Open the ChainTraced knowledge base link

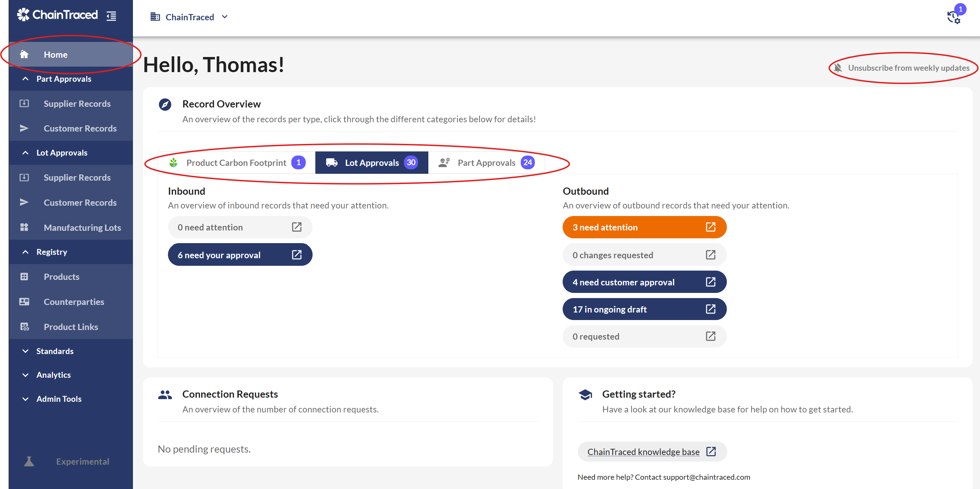[x=643, y=452]
